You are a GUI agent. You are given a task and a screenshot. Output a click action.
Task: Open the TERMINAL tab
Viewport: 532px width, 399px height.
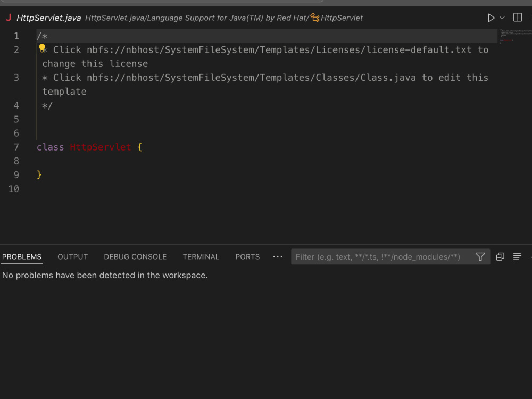(x=201, y=257)
